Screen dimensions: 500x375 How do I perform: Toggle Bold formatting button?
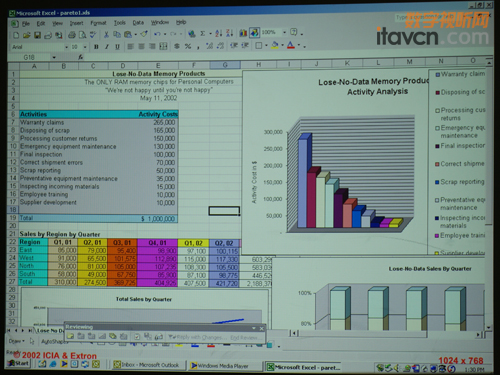point(96,47)
